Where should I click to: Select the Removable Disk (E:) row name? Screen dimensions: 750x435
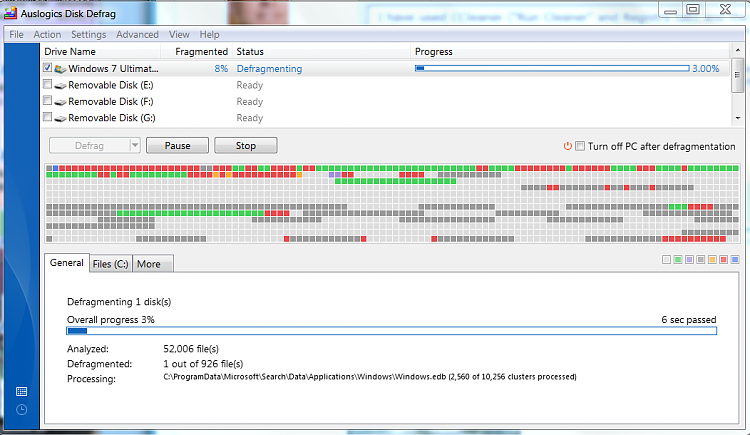coord(110,85)
